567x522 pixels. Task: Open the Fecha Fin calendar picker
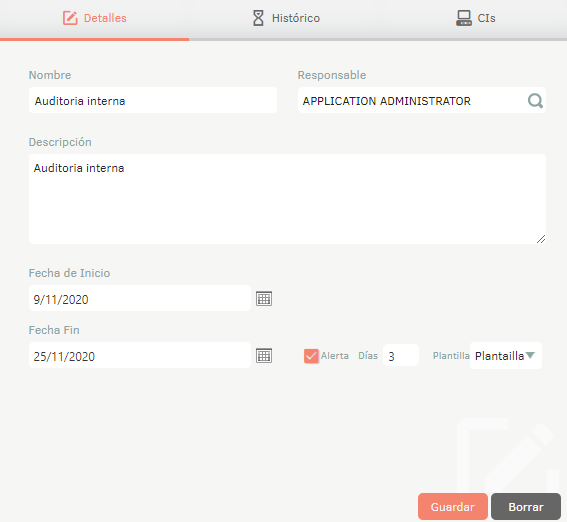pyautogui.click(x=264, y=356)
